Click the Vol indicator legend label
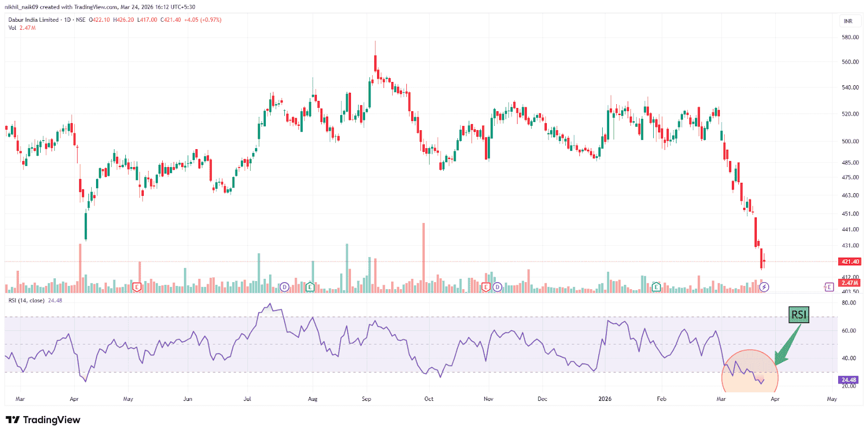The width and height of the screenshot is (868, 434). [x=12, y=28]
